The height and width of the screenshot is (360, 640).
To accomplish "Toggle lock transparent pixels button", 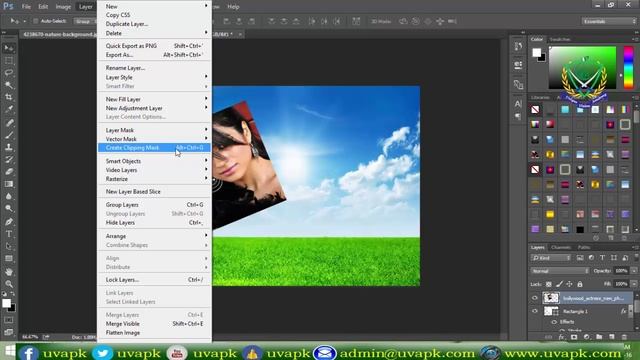I will tap(549, 284).
